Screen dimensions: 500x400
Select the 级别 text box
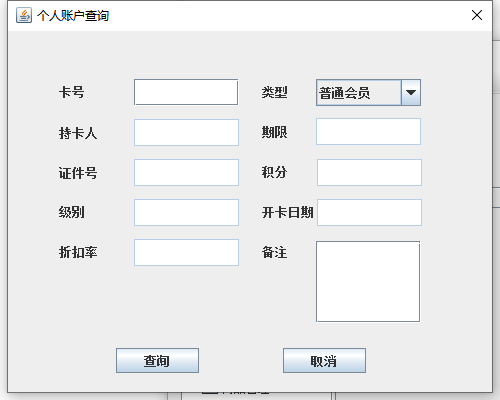pos(186,212)
